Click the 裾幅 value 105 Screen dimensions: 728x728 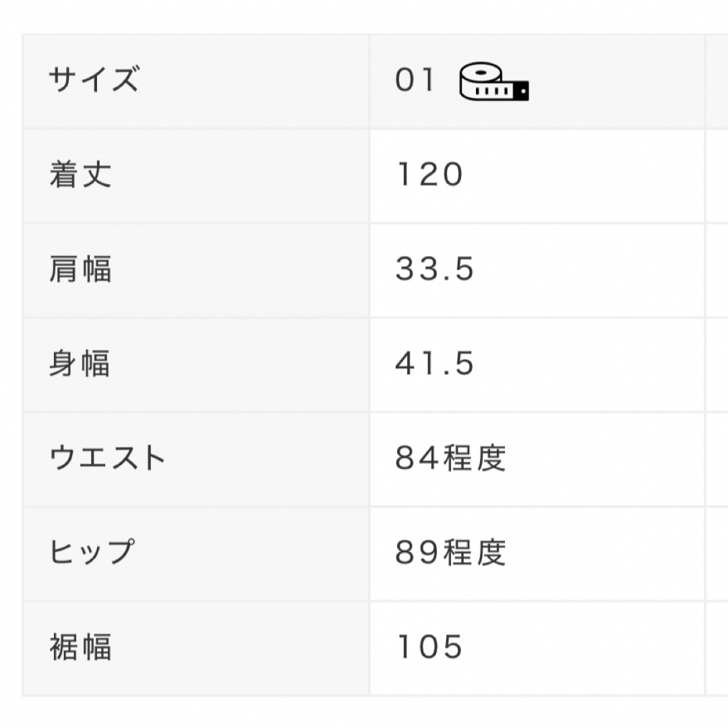pyautogui.click(x=429, y=647)
